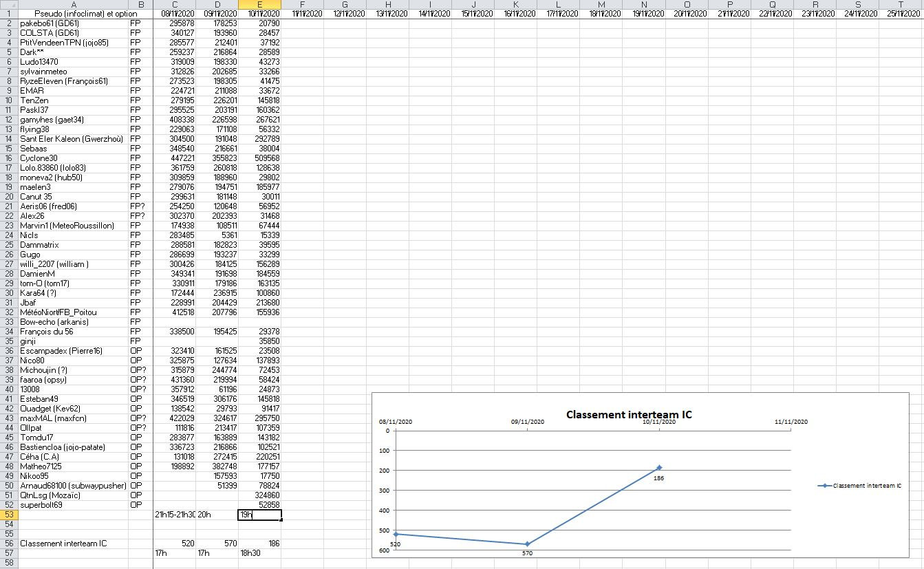
Task: Select column M header
Action: (x=601, y=4)
